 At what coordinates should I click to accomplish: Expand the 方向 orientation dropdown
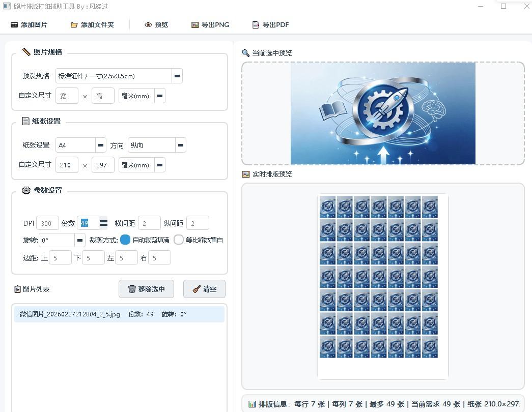[181, 145]
